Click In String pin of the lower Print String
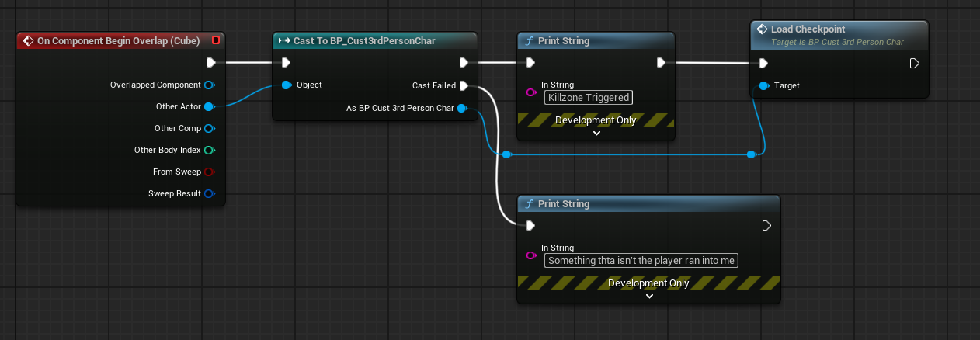This screenshot has width=980, height=340. click(531, 255)
